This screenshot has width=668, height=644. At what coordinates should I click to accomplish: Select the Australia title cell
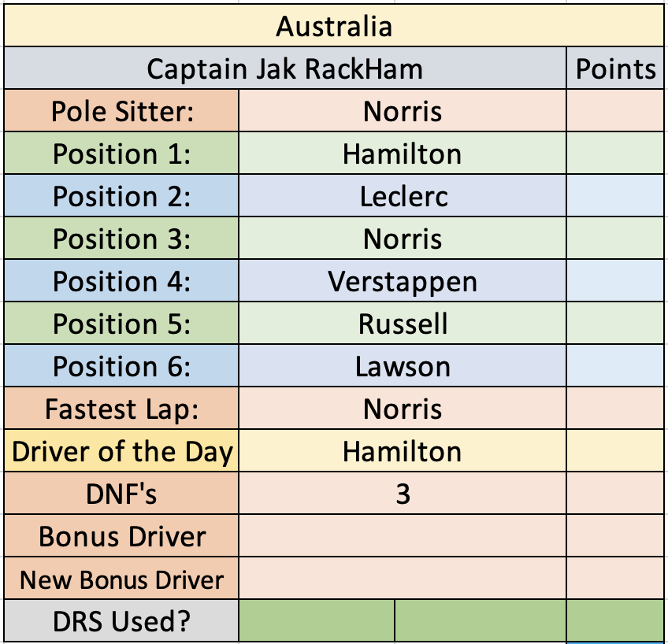point(334,25)
